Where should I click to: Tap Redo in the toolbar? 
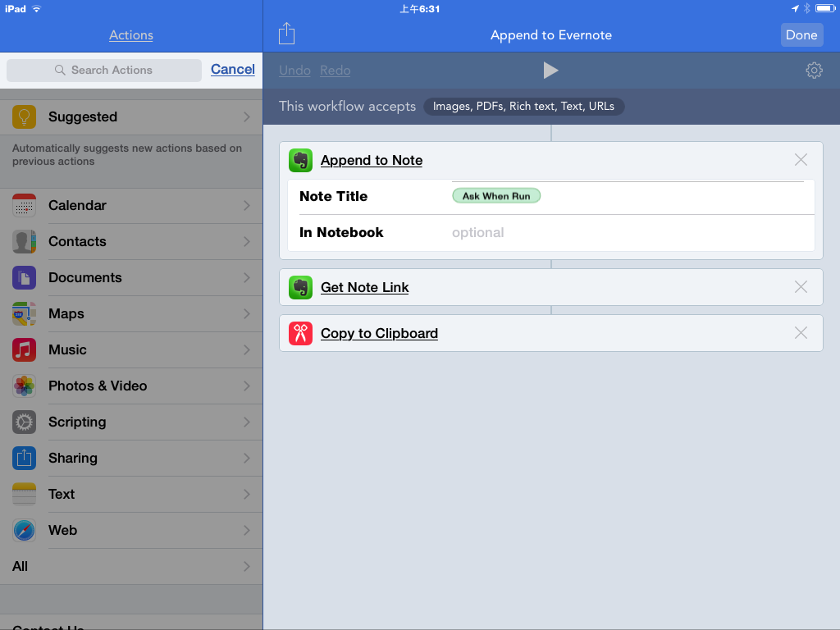(x=336, y=71)
